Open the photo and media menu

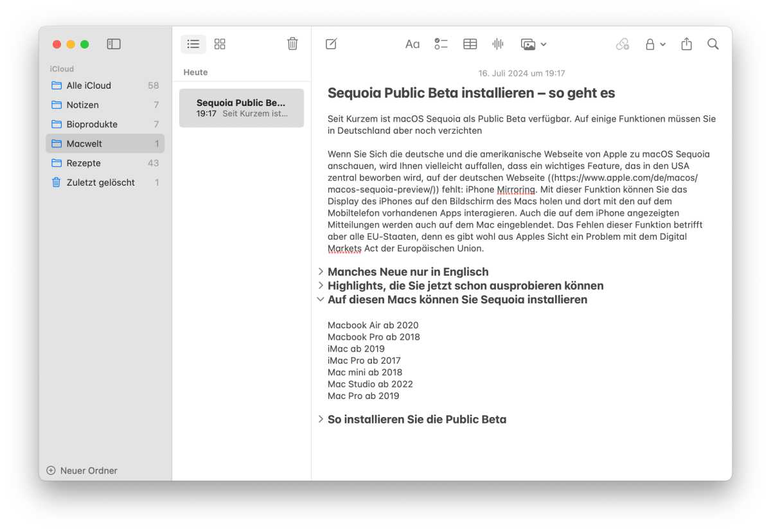pos(533,44)
